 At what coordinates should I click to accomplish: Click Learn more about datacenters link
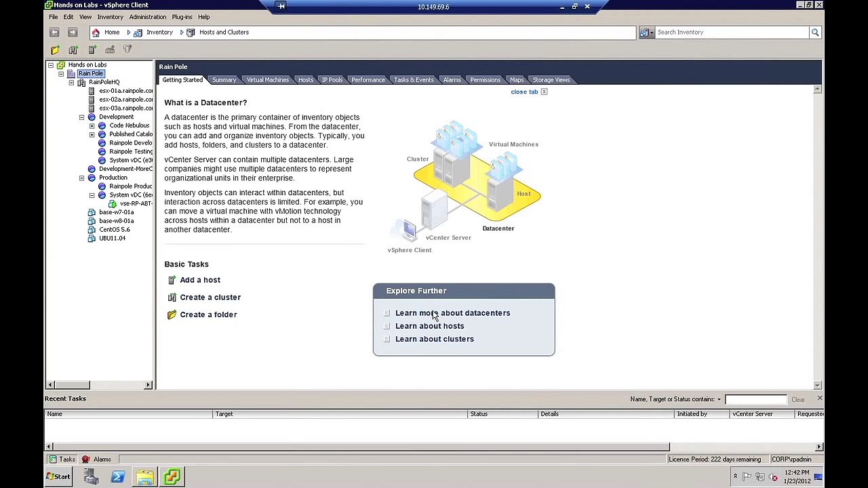[x=452, y=313]
